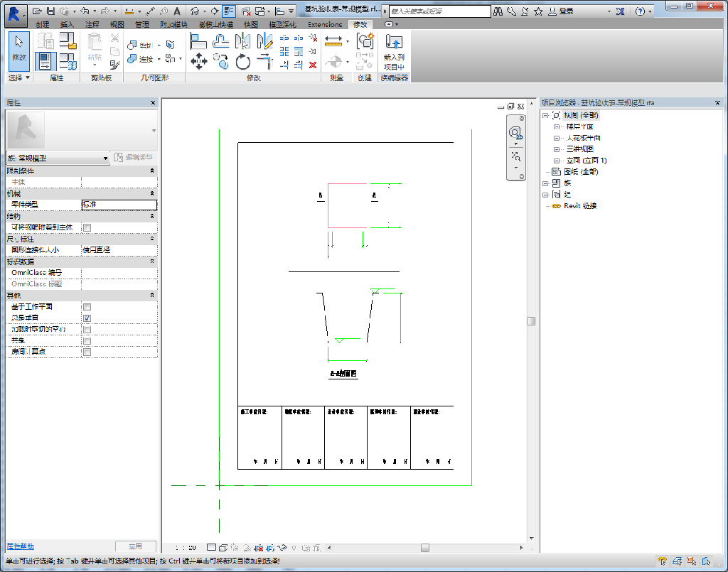Enable the 共享 checkbox
This screenshot has width=728, height=572.
pos(87,341)
